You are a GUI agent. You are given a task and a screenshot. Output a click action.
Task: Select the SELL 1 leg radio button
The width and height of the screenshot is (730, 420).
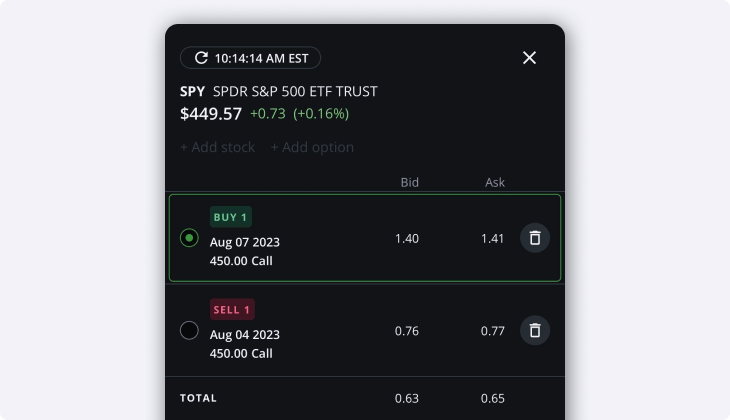(x=189, y=330)
